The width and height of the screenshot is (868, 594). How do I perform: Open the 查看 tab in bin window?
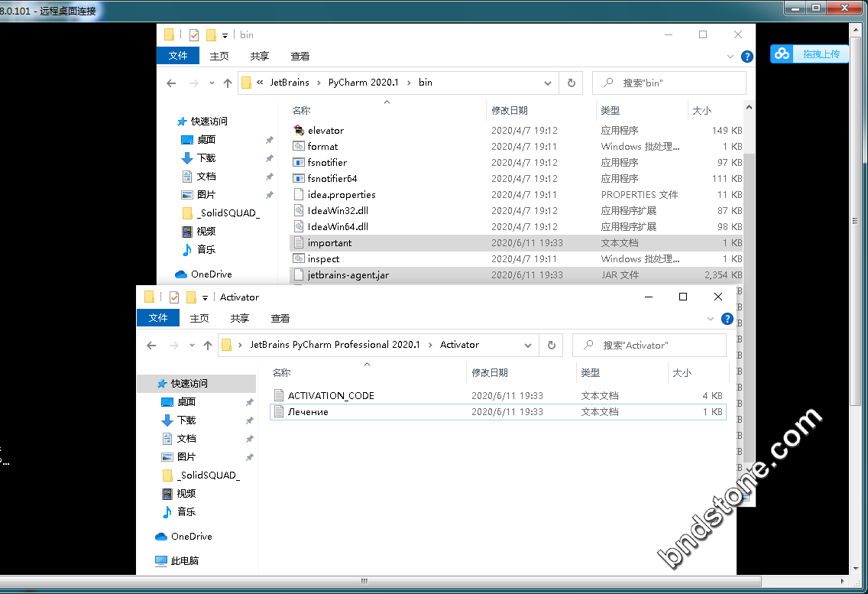coord(300,57)
